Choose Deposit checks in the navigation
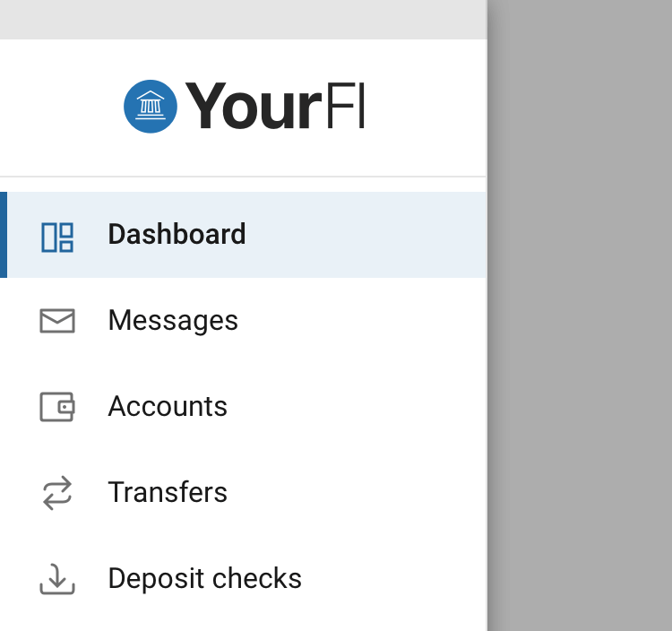This screenshot has width=672, height=631. click(x=204, y=579)
